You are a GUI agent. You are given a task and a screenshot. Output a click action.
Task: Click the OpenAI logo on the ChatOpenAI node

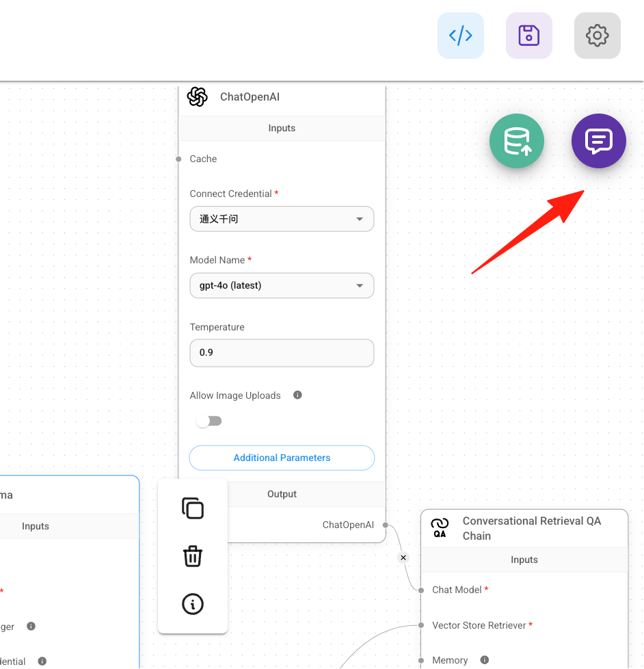197,97
